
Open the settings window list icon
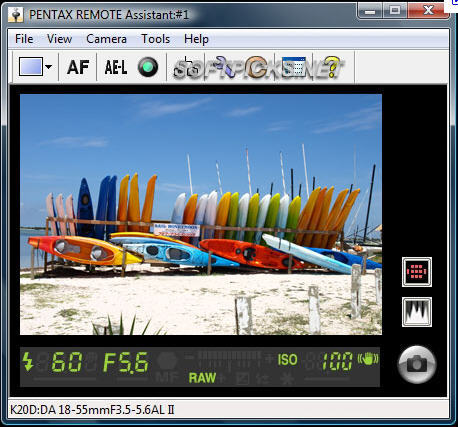click(294, 67)
